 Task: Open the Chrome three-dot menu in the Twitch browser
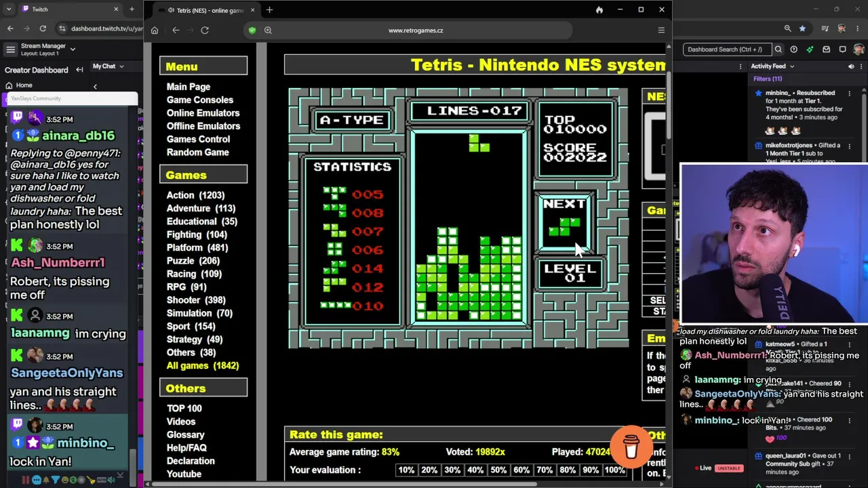858,28
